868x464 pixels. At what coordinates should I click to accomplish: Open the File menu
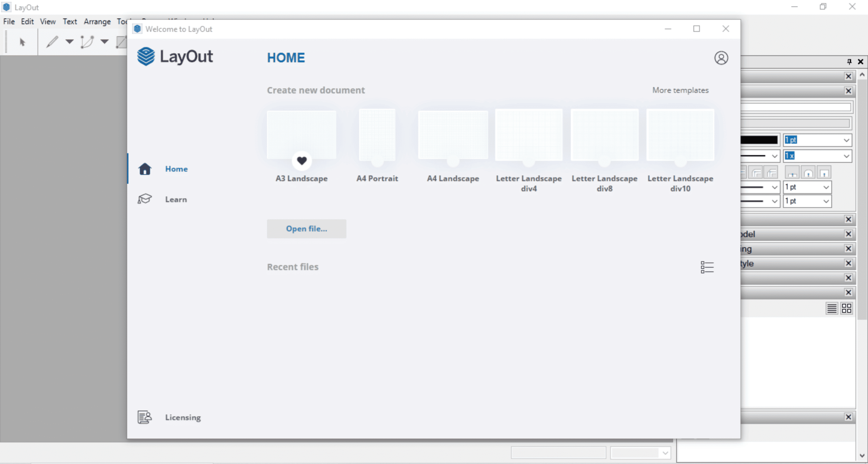tap(9, 21)
